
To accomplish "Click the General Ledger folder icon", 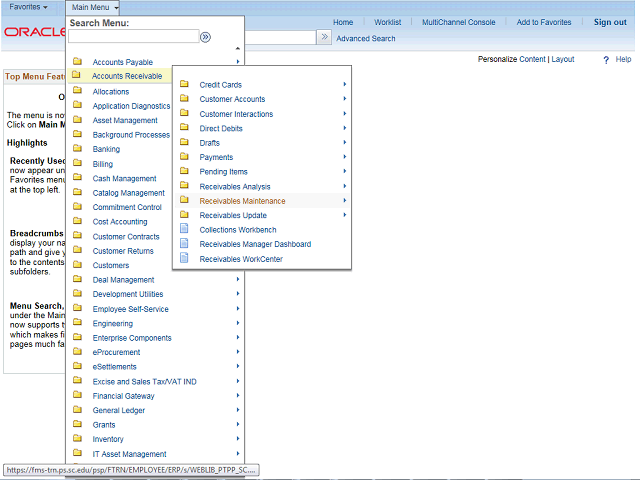I will [77, 410].
